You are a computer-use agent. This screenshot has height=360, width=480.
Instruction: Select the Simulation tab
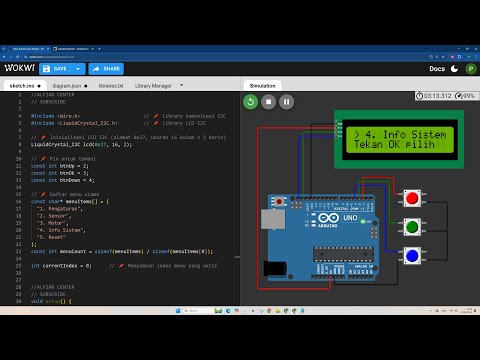pos(262,86)
